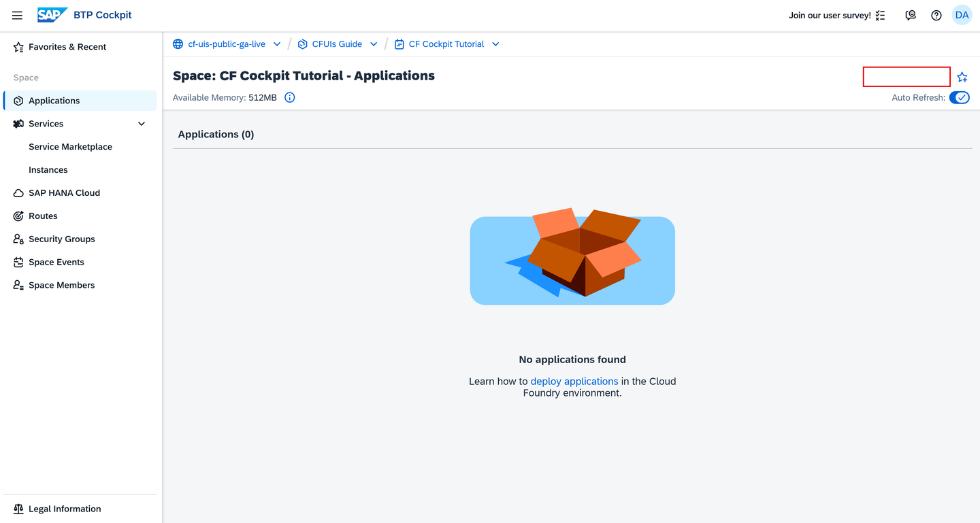Open Routes page

(x=80, y=216)
